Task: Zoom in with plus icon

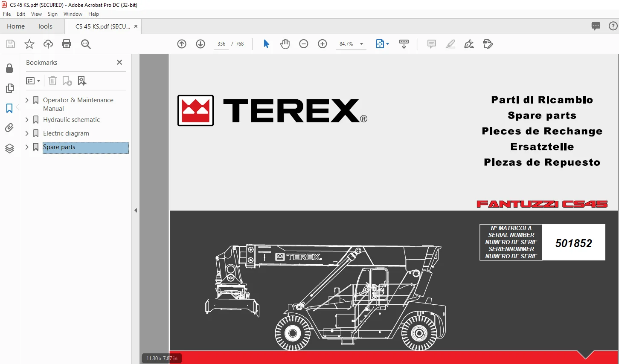Action: point(323,44)
